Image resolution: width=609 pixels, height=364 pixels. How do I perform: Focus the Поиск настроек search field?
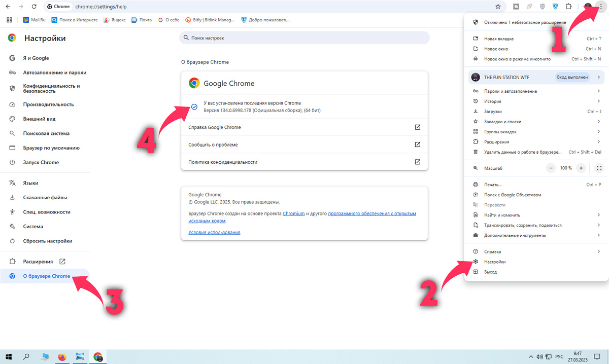click(304, 38)
